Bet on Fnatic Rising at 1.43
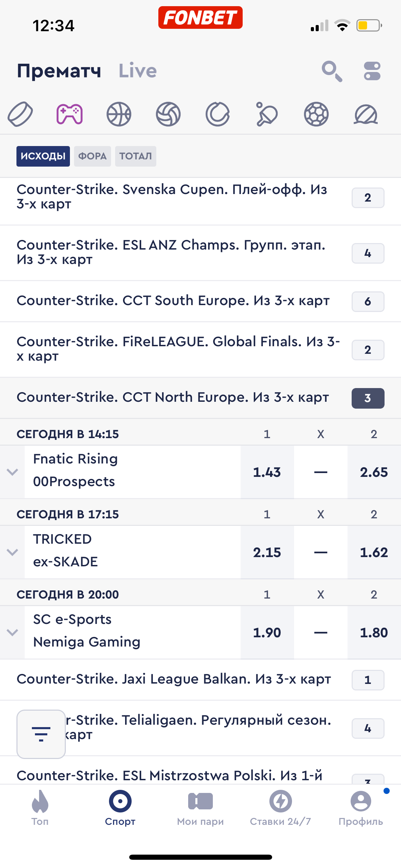The height and width of the screenshot is (868, 401). (267, 472)
